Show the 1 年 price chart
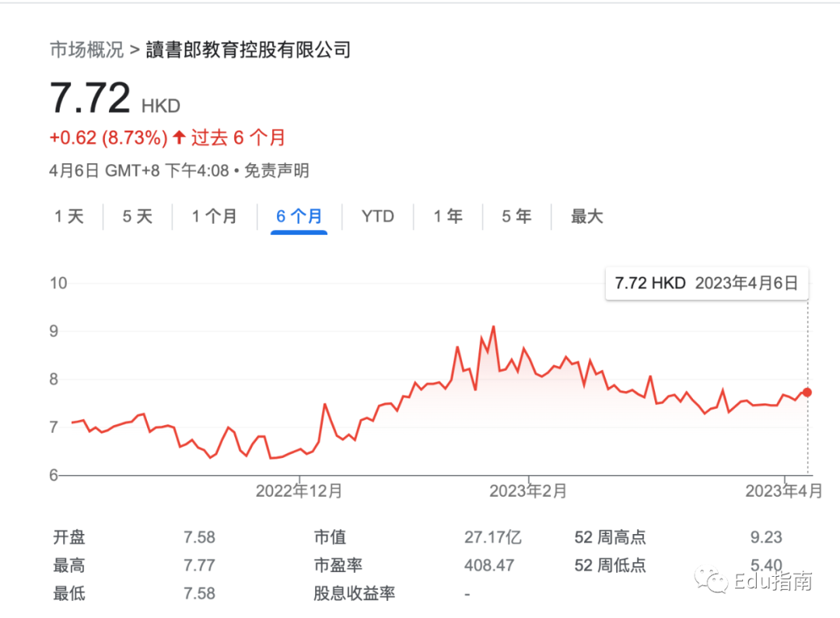 pos(448,216)
